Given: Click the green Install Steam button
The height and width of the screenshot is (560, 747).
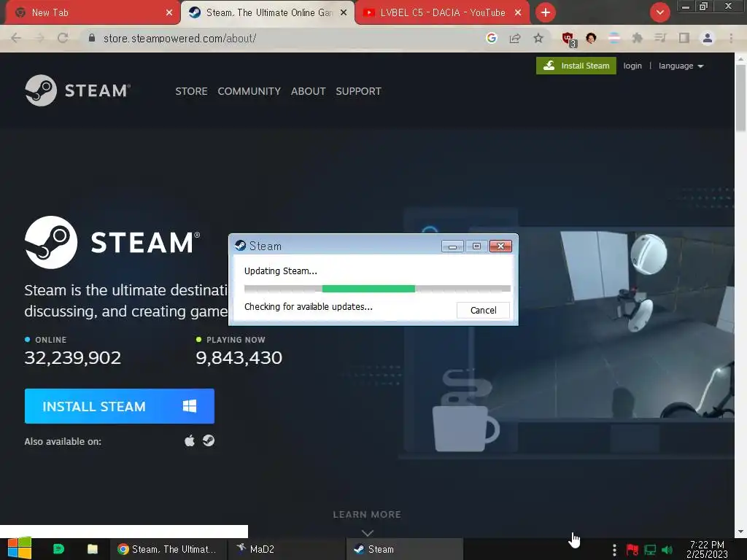Looking at the screenshot, I should 576,66.
